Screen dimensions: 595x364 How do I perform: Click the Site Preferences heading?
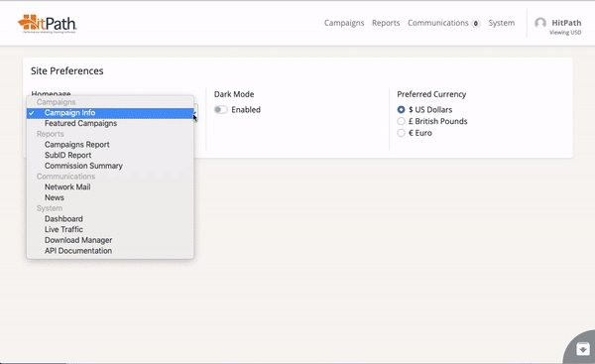[x=67, y=71]
